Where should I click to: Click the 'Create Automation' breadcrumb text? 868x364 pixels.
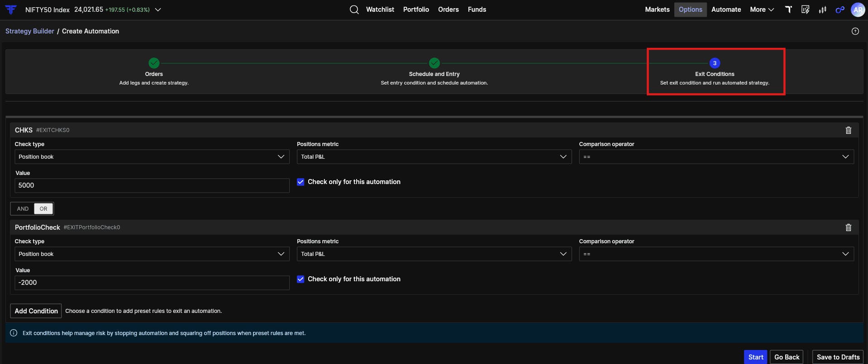click(x=91, y=31)
